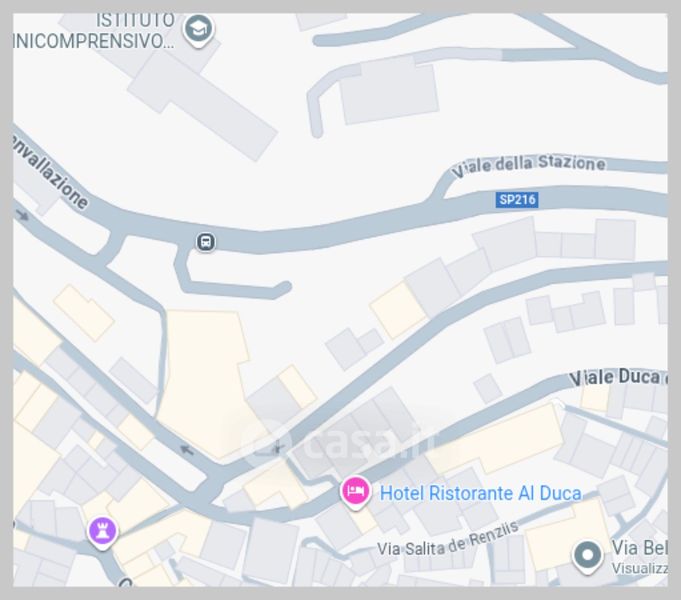Click the large school building footprint
This screenshot has width=681, height=600.
202,104
